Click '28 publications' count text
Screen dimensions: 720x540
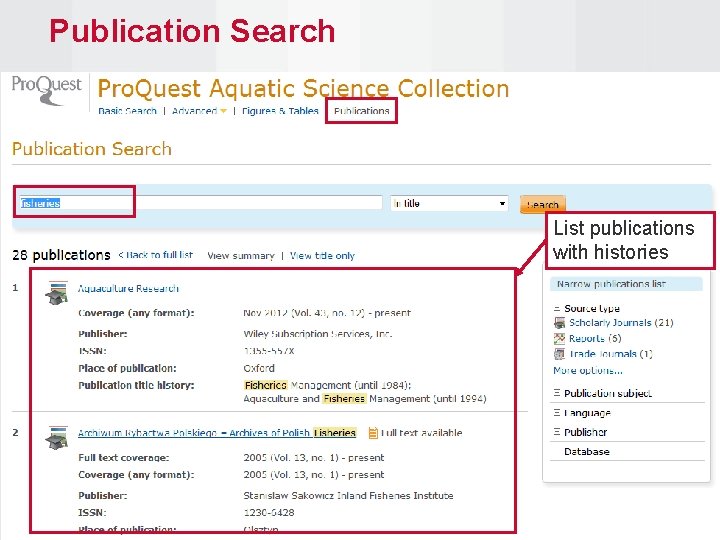pyautogui.click(x=62, y=255)
